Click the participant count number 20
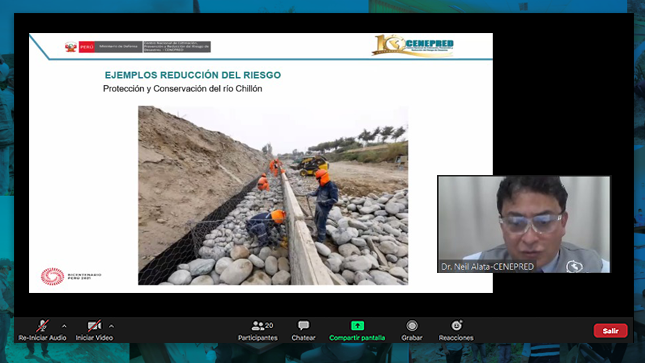This screenshot has height=363, width=645. pyautogui.click(x=269, y=326)
